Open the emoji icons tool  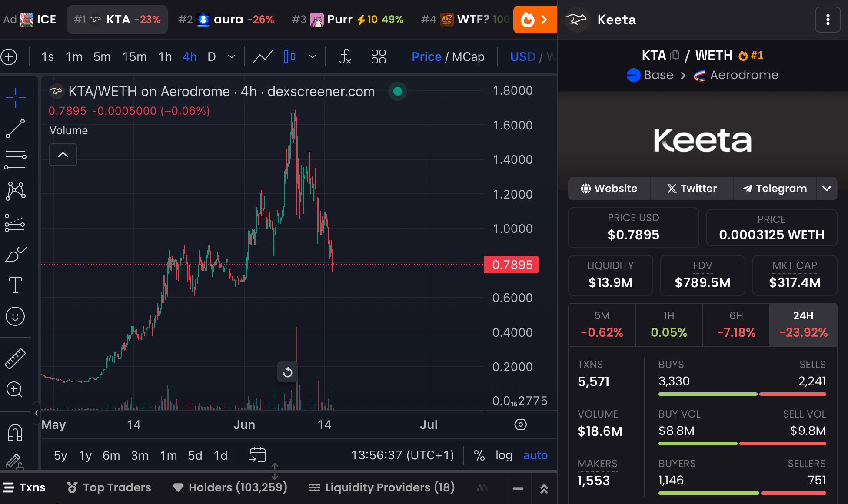click(x=15, y=316)
